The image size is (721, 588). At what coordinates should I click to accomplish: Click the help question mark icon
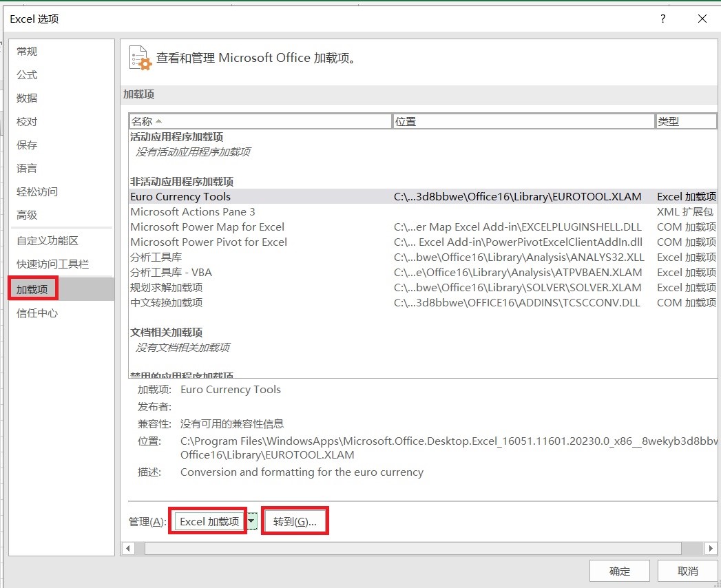click(662, 19)
